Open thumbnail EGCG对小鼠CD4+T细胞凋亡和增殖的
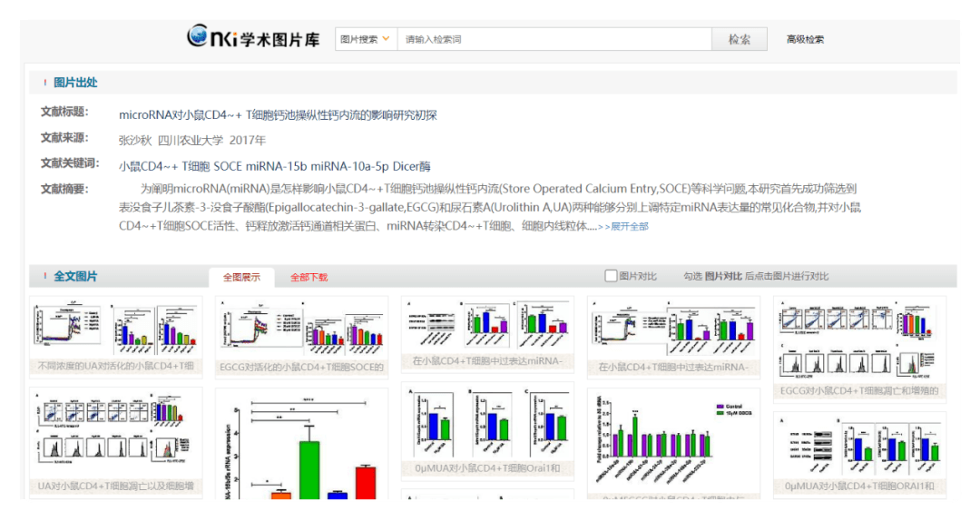 (x=859, y=349)
